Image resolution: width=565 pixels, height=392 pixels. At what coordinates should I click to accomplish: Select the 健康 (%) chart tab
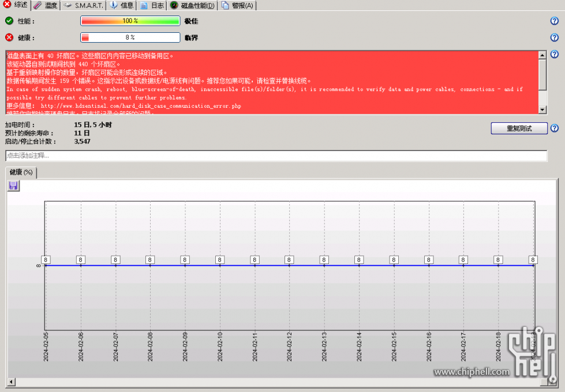click(21, 172)
